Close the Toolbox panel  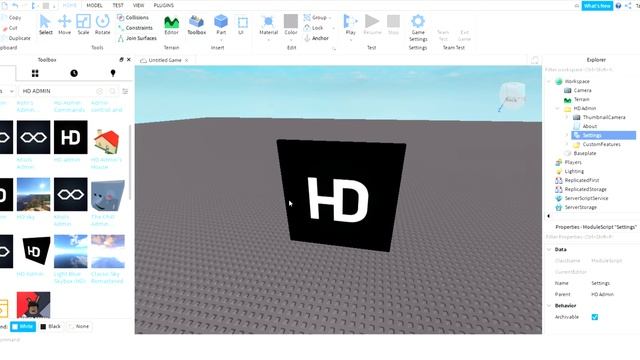tap(129, 60)
